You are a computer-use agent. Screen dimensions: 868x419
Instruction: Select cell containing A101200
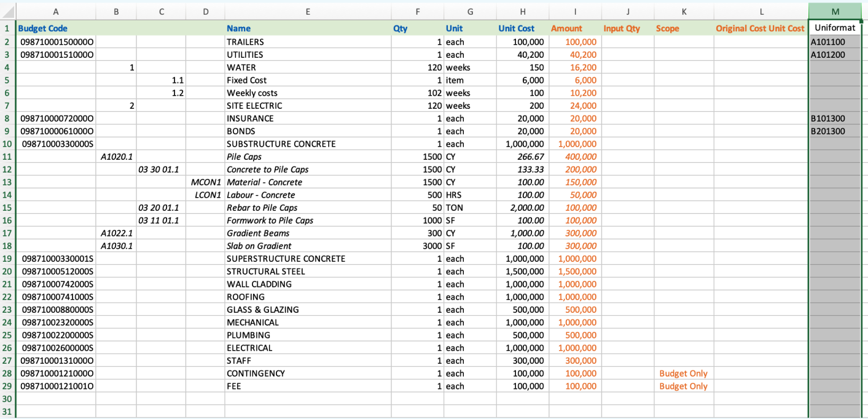click(x=835, y=55)
